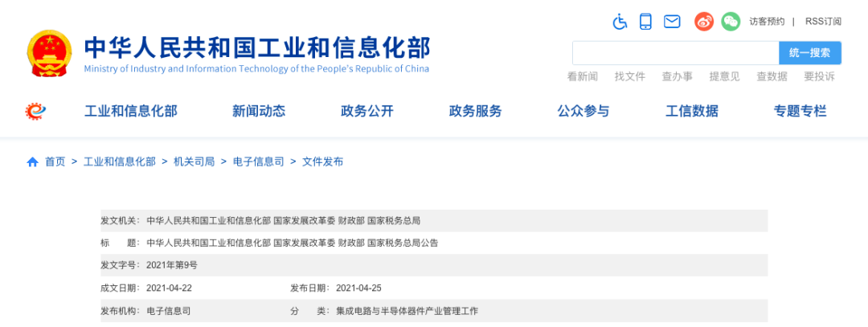
Task: Click the home icon in breadcrumb
Action: click(x=33, y=162)
